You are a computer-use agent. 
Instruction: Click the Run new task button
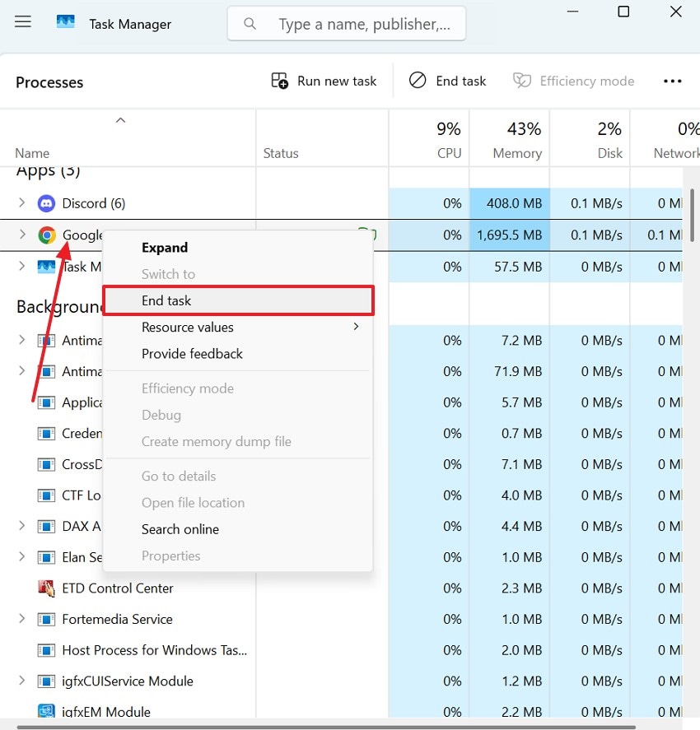point(324,81)
